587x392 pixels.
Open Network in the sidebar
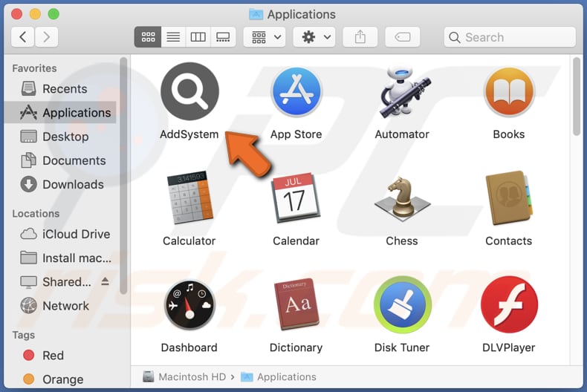(x=62, y=306)
